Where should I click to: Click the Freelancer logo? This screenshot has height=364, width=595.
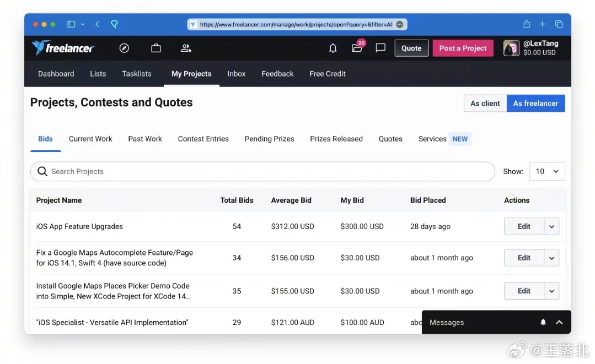63,48
